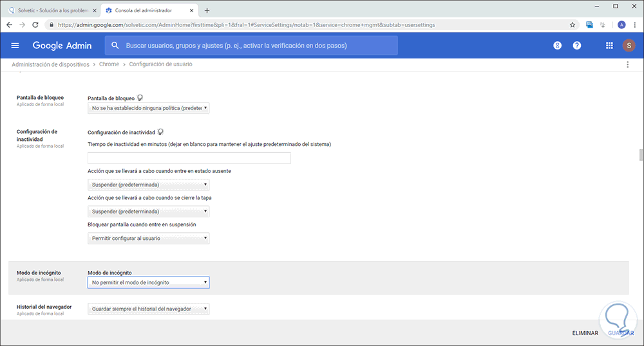Click the idle time minutes input field
Screen dimensions: 644x346
(x=189, y=158)
